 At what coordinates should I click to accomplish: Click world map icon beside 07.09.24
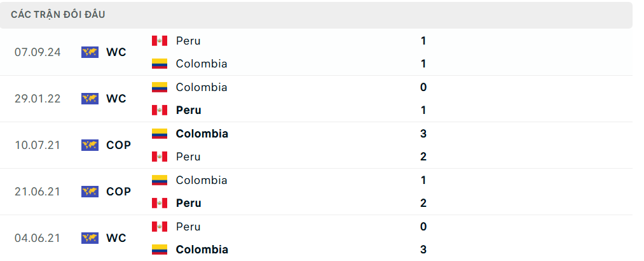pos(90,52)
